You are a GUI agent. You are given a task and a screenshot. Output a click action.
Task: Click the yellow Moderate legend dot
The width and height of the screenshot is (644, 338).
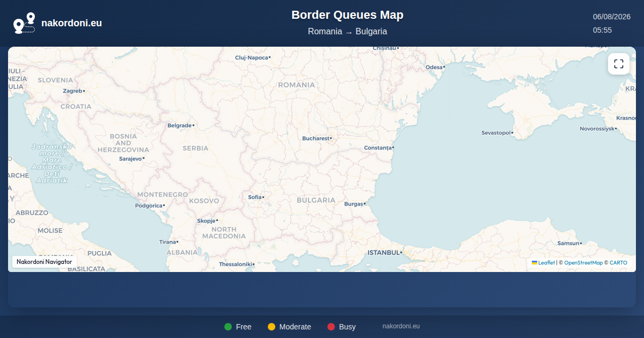click(271, 327)
